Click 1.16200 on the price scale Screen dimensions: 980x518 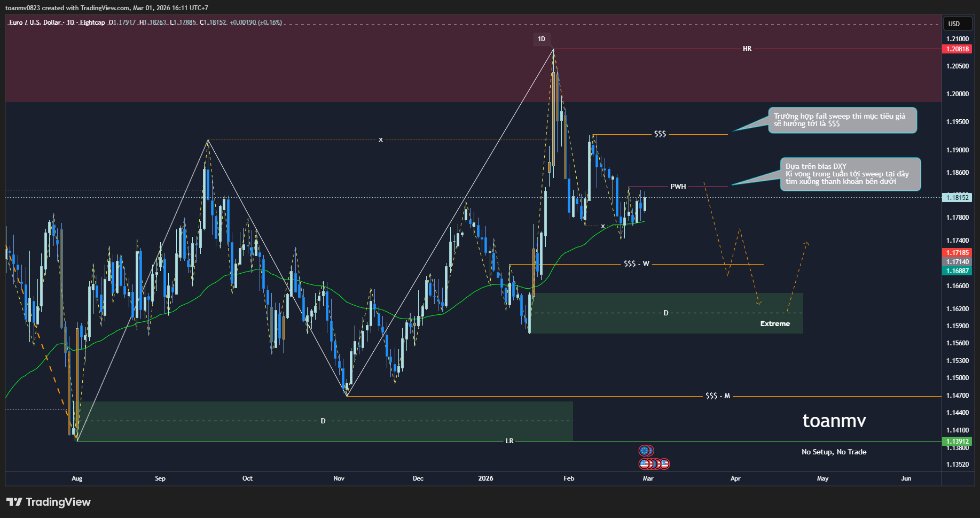(957, 309)
